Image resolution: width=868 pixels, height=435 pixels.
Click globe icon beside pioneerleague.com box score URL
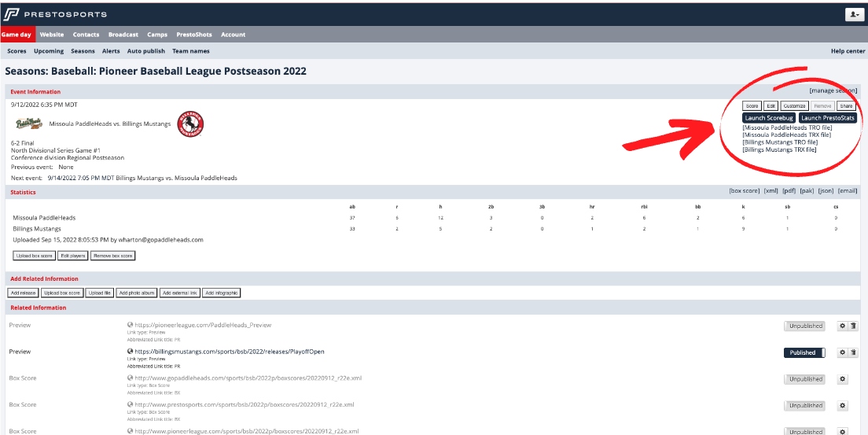click(130, 431)
